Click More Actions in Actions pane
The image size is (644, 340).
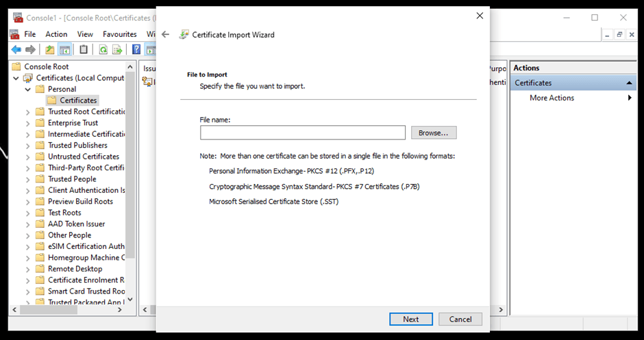click(x=552, y=98)
